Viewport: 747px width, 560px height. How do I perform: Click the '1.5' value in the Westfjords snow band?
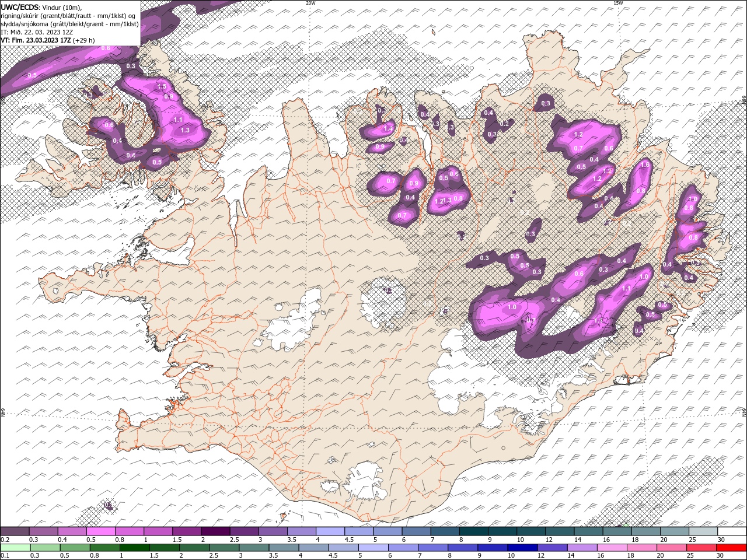(162, 86)
